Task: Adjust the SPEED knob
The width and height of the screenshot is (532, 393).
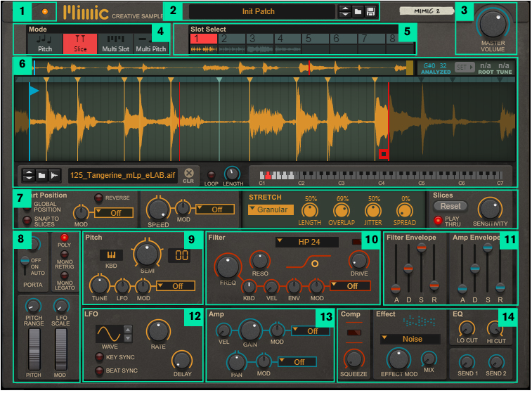Action: point(158,210)
